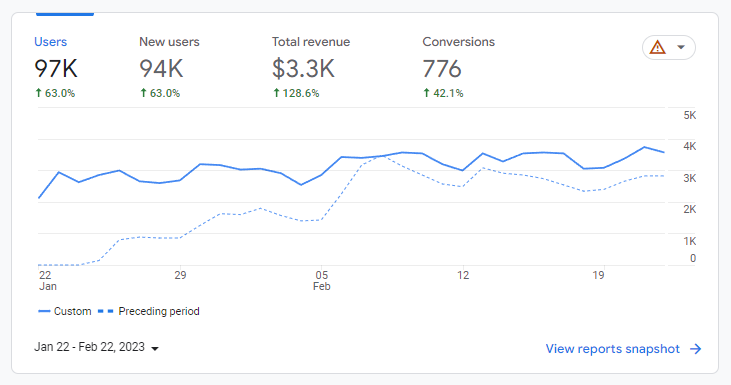The height and width of the screenshot is (385, 731).
Task: Click the 4K y-axis label
Action: [690, 146]
